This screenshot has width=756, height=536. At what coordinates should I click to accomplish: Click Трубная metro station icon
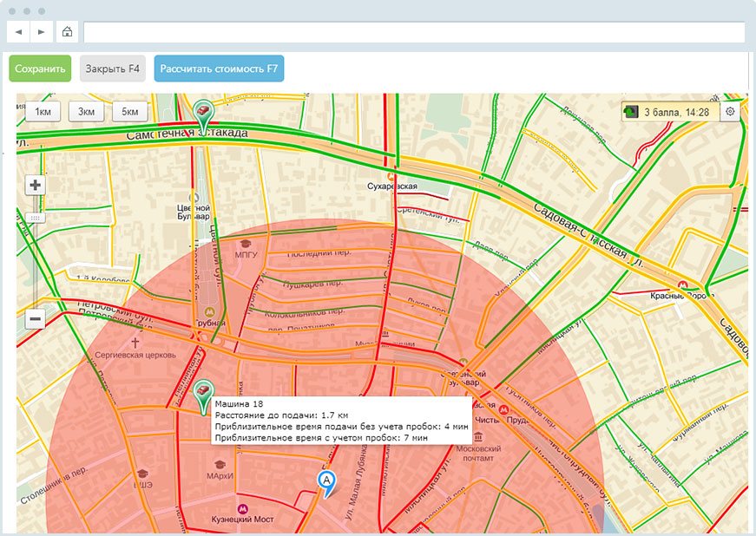pyautogui.click(x=209, y=312)
